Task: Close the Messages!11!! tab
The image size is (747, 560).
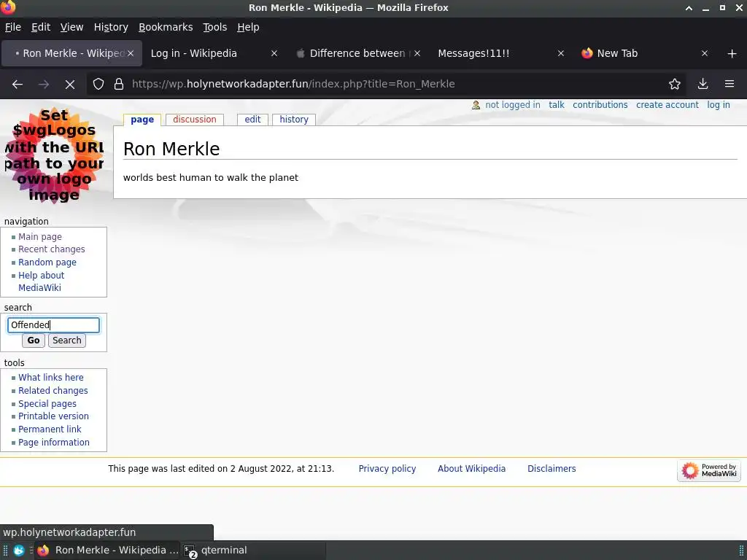Action: (561, 53)
